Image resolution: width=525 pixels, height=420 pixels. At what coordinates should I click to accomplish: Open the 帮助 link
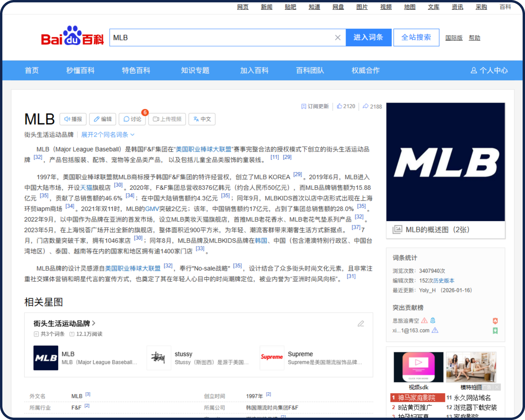tap(474, 38)
